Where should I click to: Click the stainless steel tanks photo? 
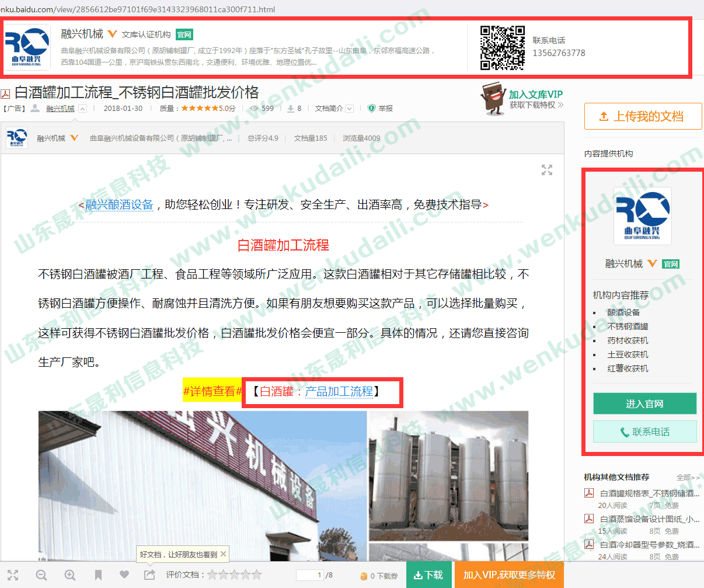click(448, 475)
